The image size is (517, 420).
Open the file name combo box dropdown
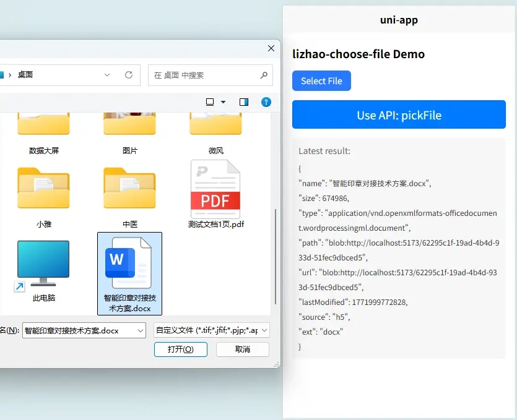(140, 331)
